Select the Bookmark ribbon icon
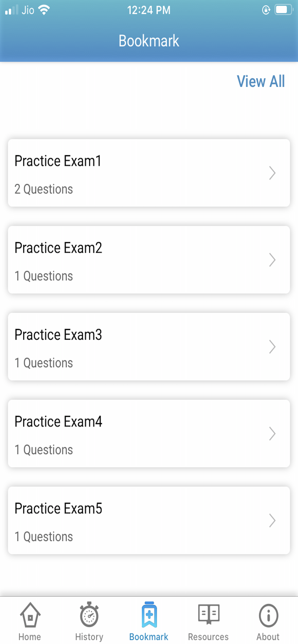The width and height of the screenshot is (298, 644). click(149, 614)
